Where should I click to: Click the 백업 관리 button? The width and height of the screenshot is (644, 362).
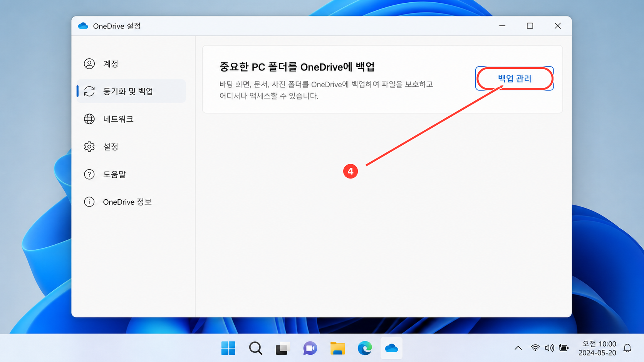(x=515, y=78)
